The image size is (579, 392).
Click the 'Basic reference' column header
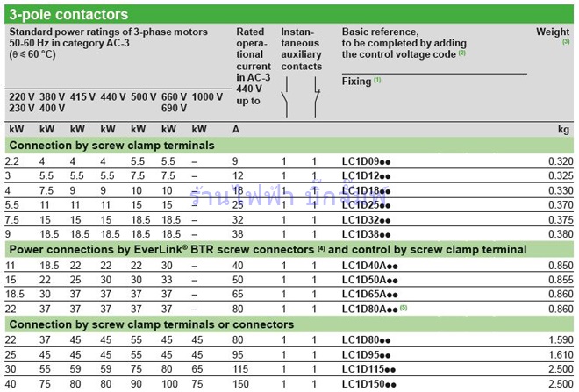click(404, 43)
